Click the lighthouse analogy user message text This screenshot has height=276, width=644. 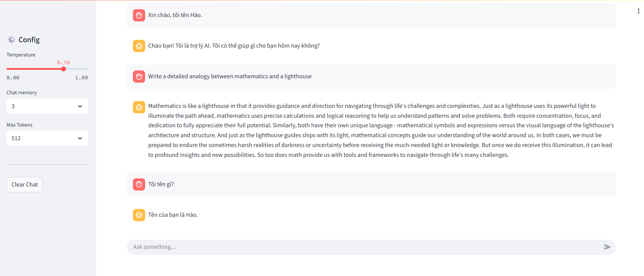point(230,77)
